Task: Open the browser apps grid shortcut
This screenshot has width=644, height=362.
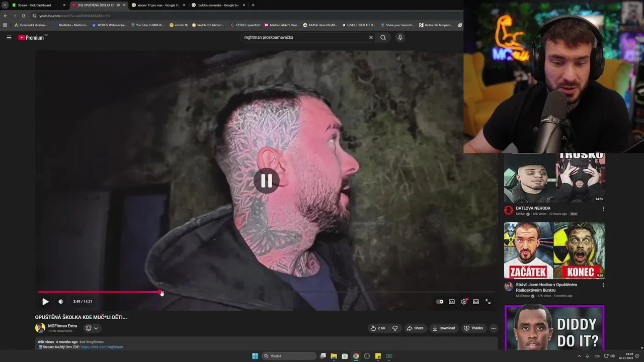Action: pos(5,25)
